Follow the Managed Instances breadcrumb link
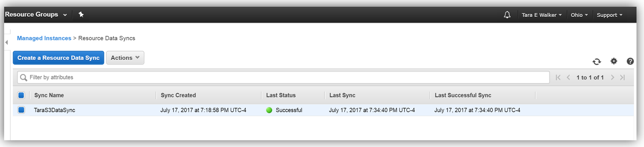Viewport: 644px width, 147px height. click(44, 38)
